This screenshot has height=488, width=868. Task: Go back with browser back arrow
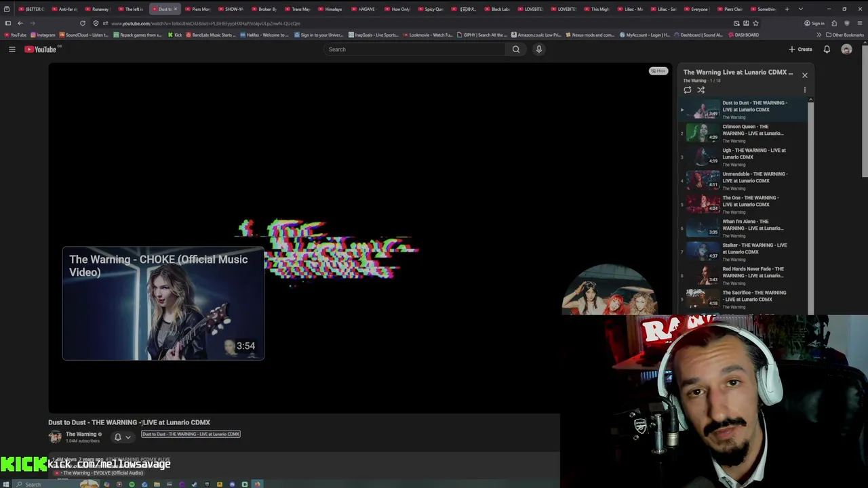[x=20, y=23]
